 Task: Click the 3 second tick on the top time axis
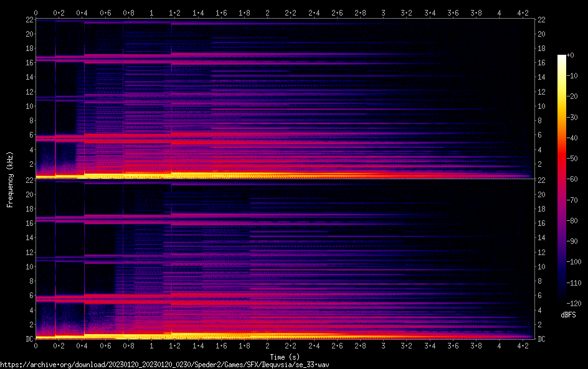tap(383, 12)
